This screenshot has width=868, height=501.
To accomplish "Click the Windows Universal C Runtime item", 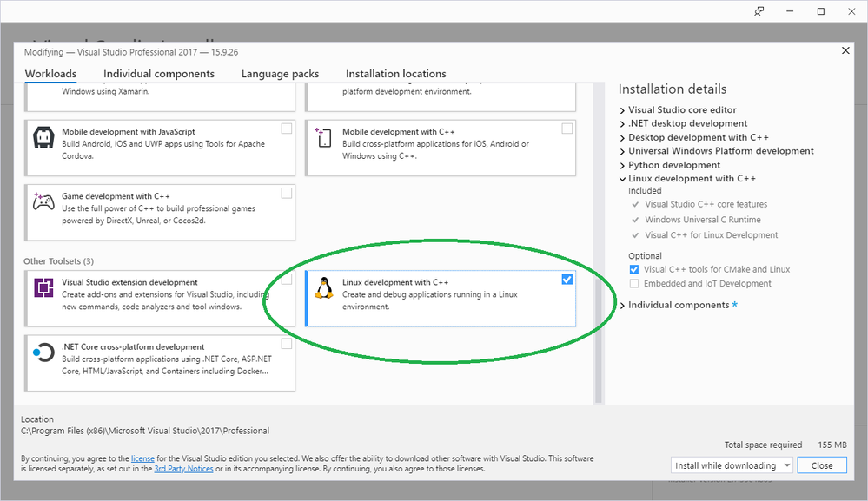I will (703, 220).
